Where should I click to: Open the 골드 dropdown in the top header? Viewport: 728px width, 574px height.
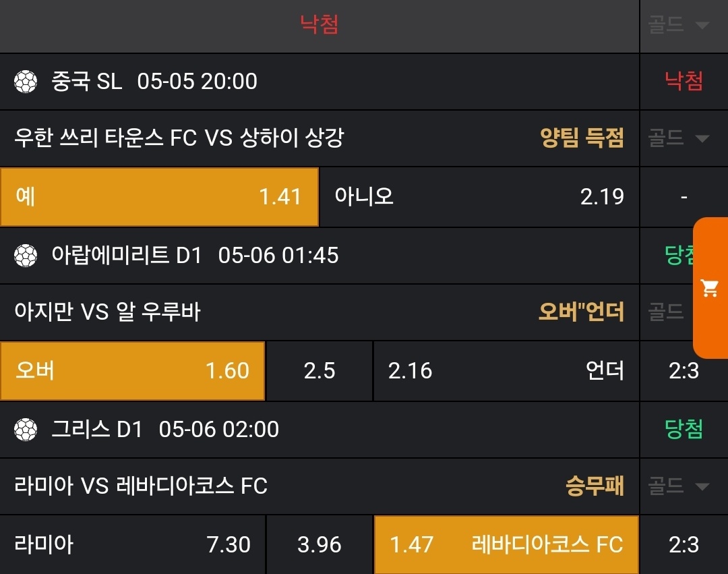(678, 26)
